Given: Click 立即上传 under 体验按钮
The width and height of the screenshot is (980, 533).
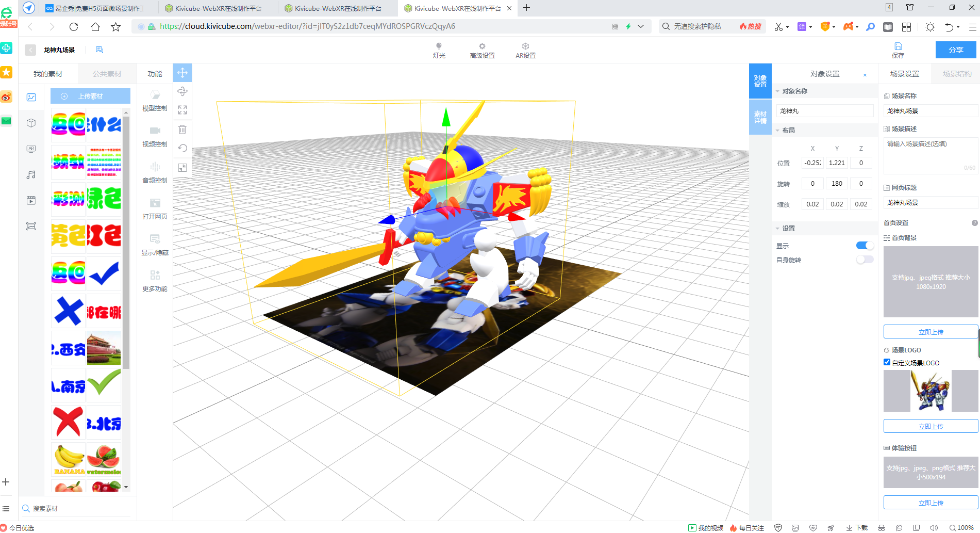Looking at the screenshot, I should point(931,503).
